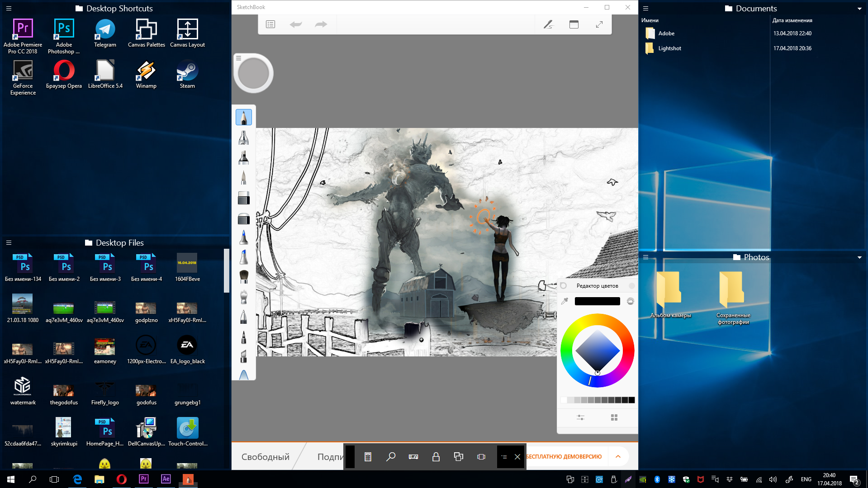Click the projector icon in the dark overlay bar
This screenshot has height=488, width=868.
413,457
